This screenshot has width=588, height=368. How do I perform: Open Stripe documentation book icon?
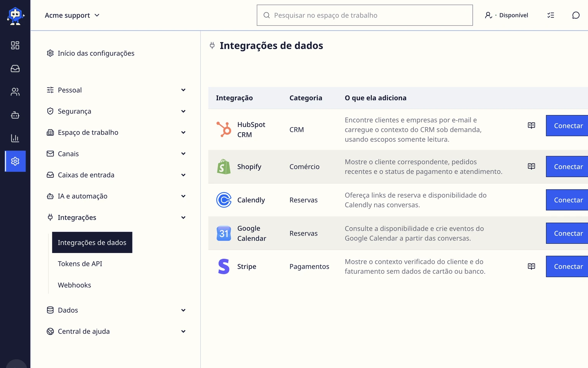click(x=531, y=266)
